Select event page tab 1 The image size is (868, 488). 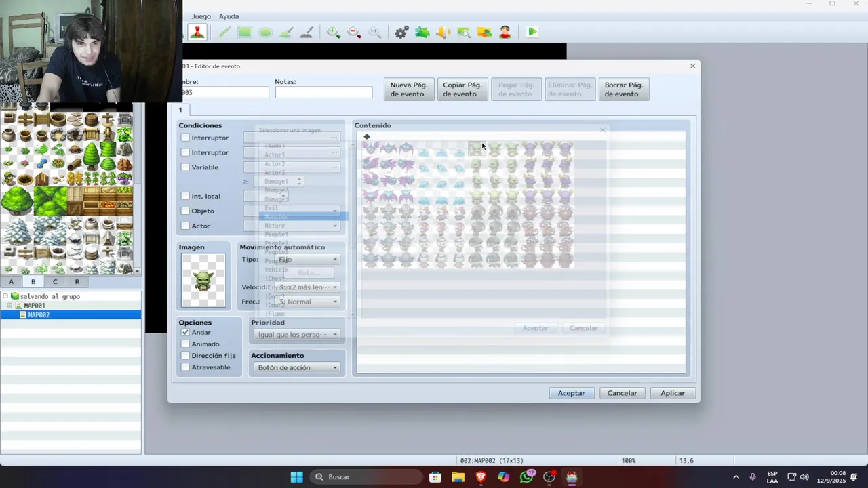tap(180, 110)
